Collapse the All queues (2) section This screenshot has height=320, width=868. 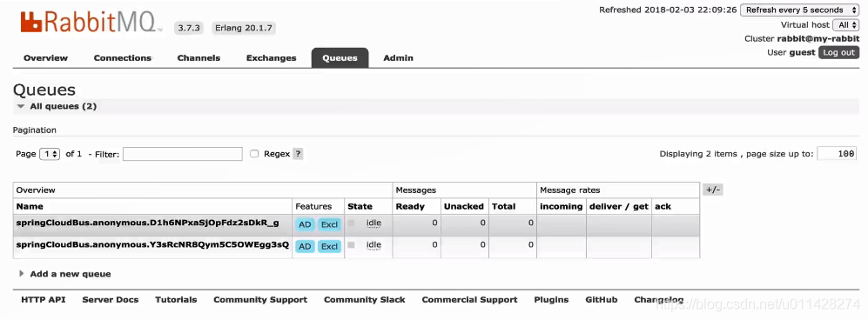click(x=57, y=106)
